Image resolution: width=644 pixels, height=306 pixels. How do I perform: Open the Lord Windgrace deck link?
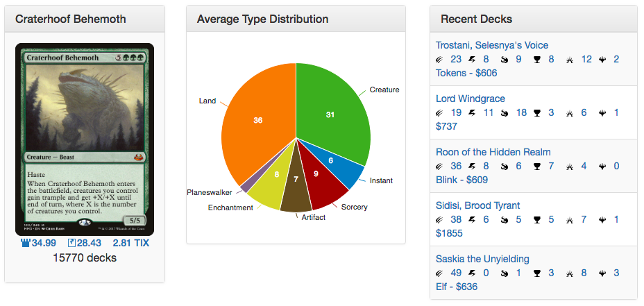(x=470, y=99)
